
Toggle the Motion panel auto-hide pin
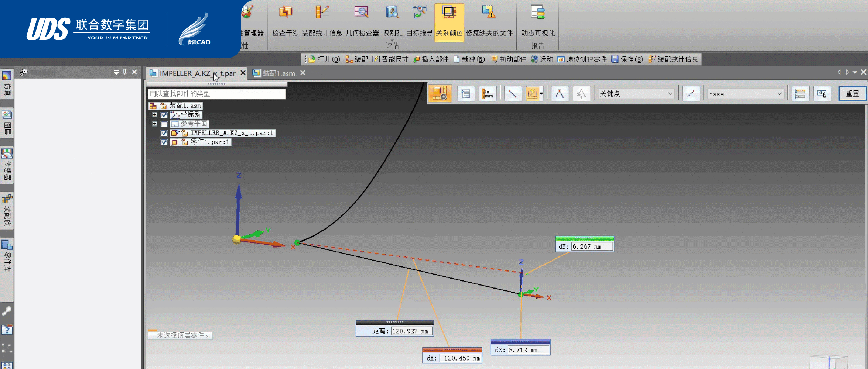click(125, 72)
